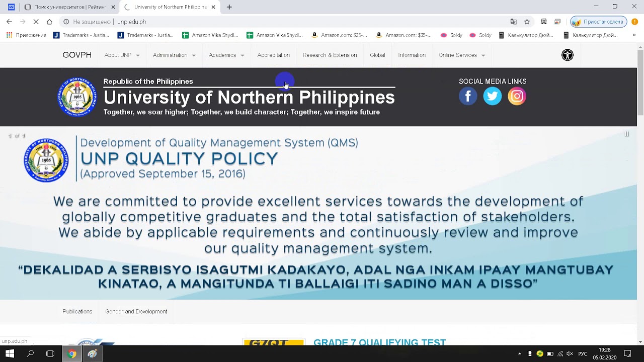Screen dimensions: 644x362
Task: Stop loading the page
Action: 36,22
